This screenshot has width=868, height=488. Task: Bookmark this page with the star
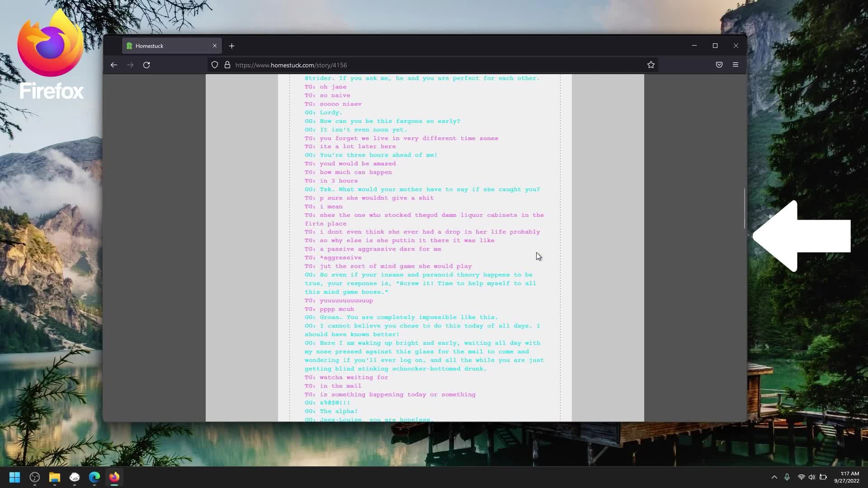[x=651, y=65]
